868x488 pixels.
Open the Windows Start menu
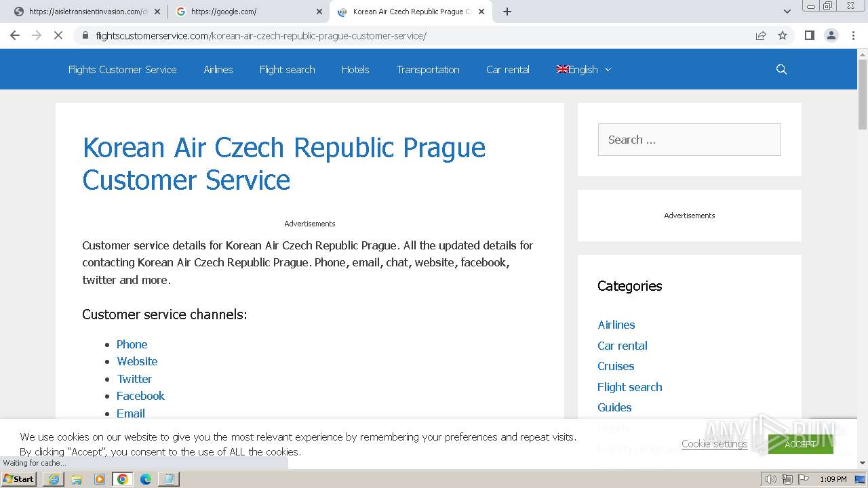(19, 479)
